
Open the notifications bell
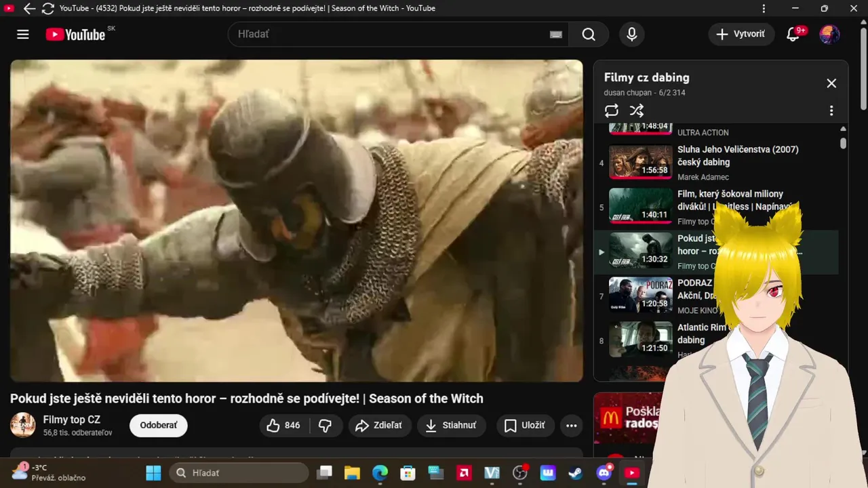pyautogui.click(x=793, y=34)
